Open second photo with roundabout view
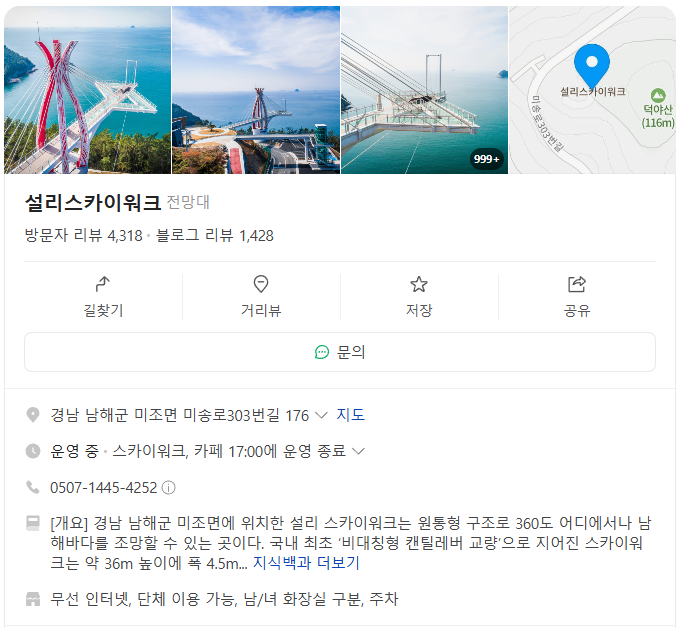 (x=256, y=90)
